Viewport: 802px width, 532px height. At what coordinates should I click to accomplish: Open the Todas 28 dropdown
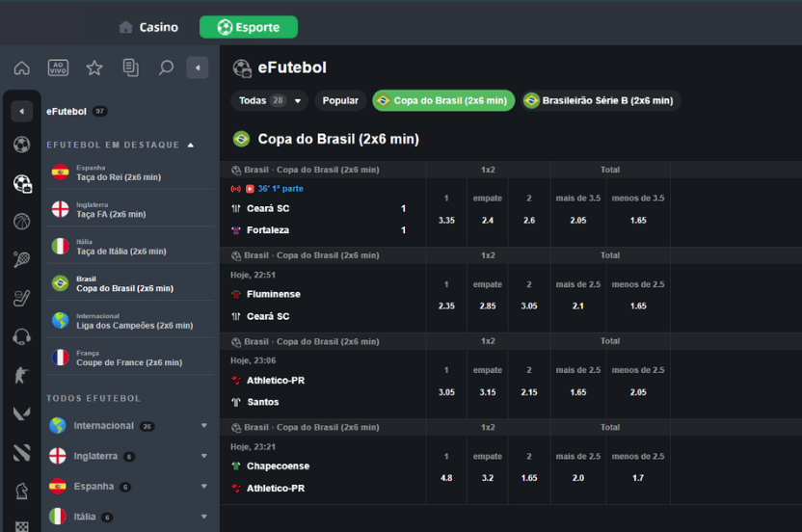[x=270, y=101]
